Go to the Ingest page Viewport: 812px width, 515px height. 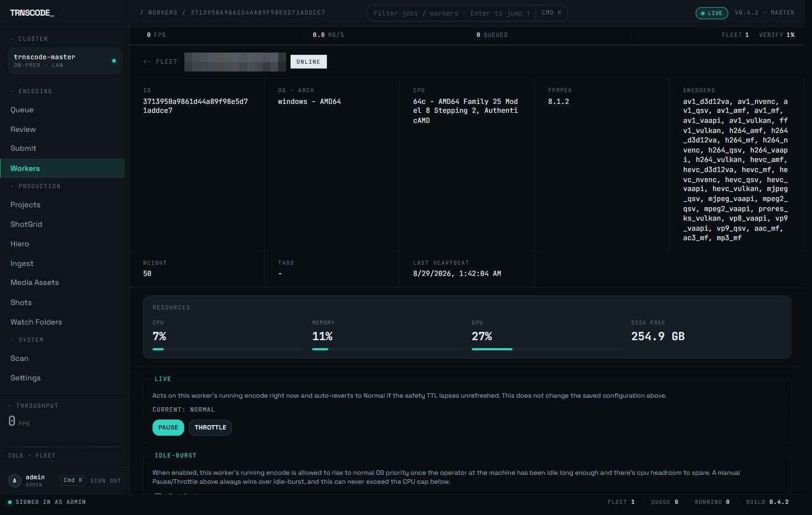tap(62, 264)
